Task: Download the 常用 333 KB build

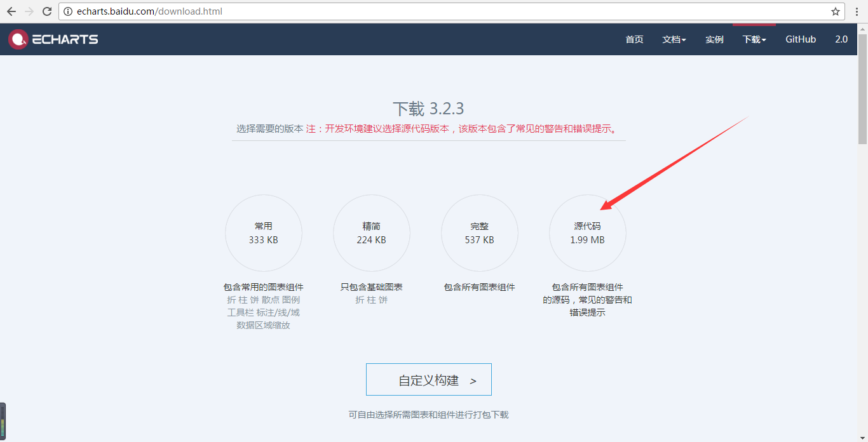Action: click(x=264, y=233)
